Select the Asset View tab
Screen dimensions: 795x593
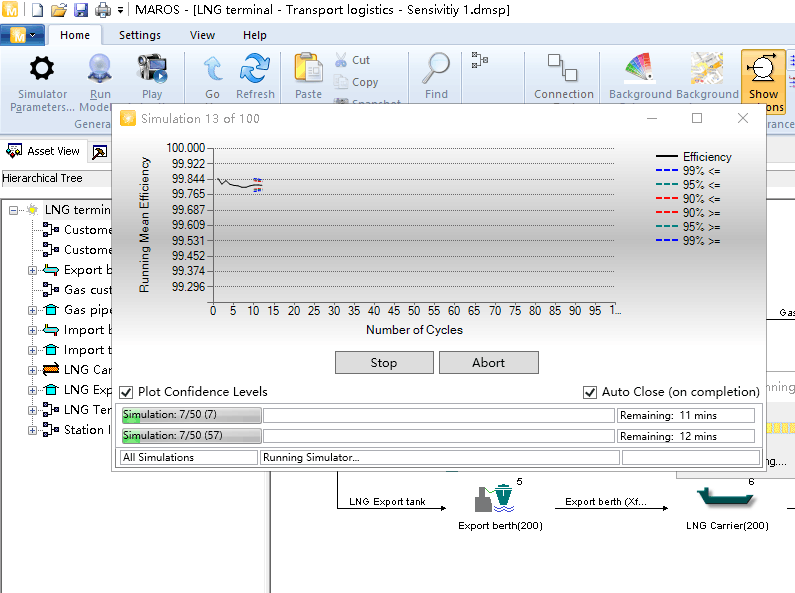tap(44, 151)
